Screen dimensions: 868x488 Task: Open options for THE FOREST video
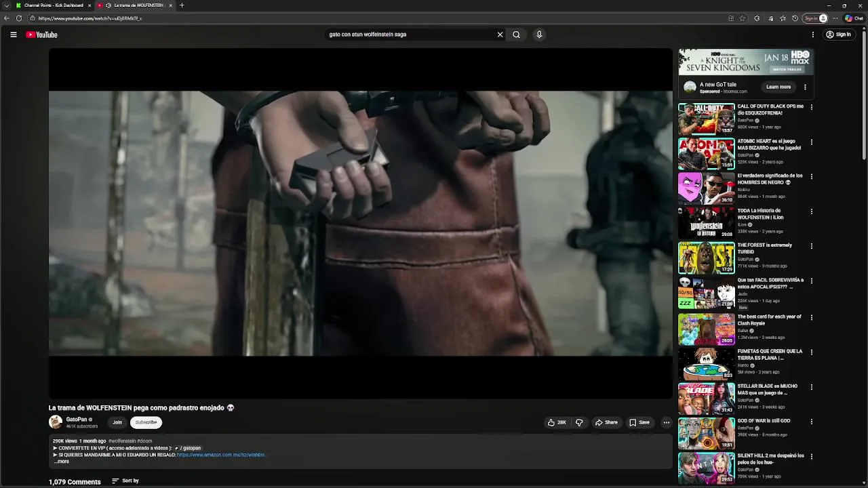pyautogui.click(x=811, y=246)
